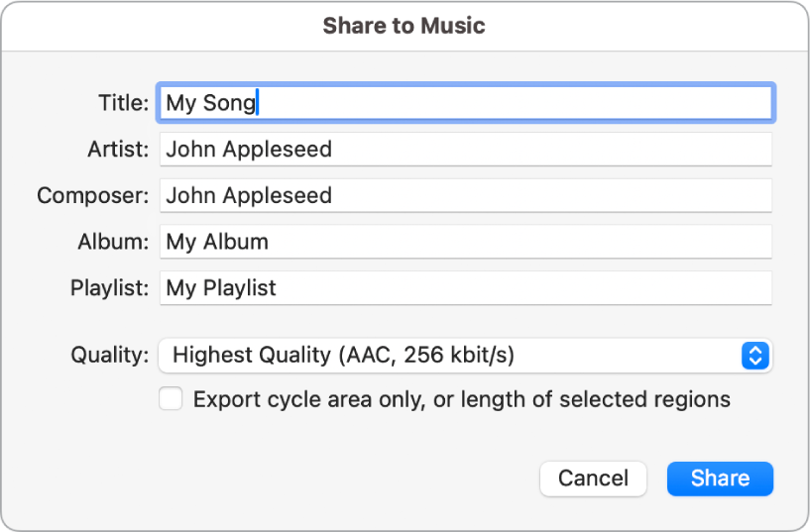Viewport: 810px width, 532px height.
Task: Click the 'Quality:' label
Action: 110,355
